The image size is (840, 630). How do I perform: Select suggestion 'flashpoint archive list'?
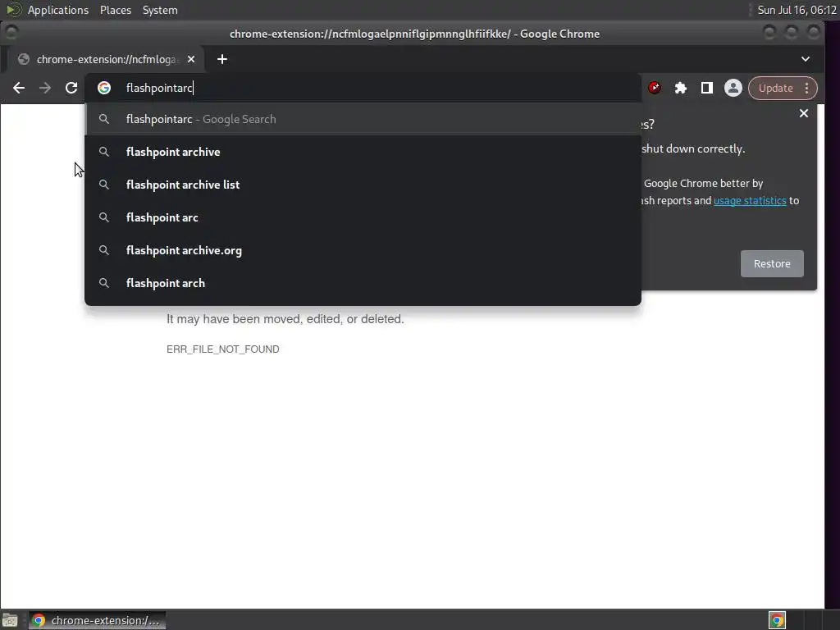(363, 185)
